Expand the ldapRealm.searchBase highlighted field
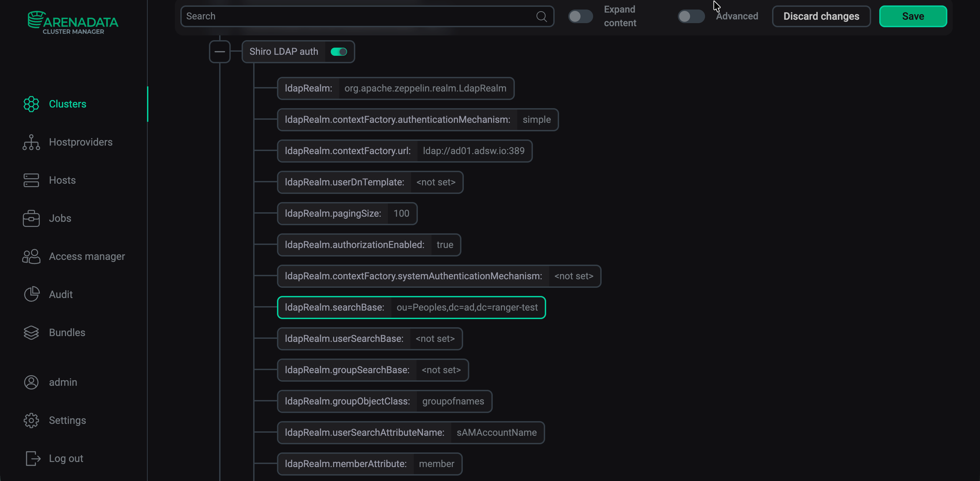The width and height of the screenshot is (980, 481). (x=468, y=307)
